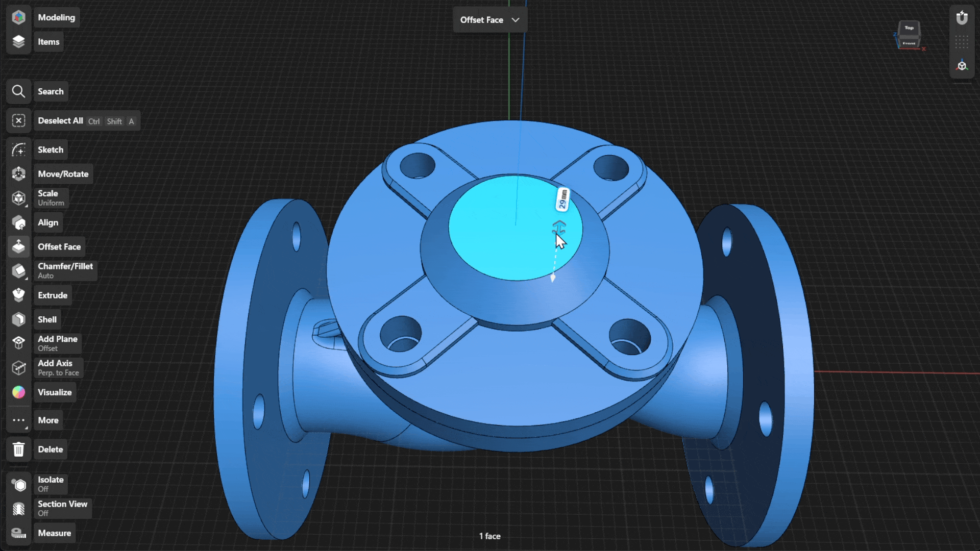Viewport: 980px width, 551px height.
Task: Choose the Extrude tool icon
Action: [x=19, y=295]
